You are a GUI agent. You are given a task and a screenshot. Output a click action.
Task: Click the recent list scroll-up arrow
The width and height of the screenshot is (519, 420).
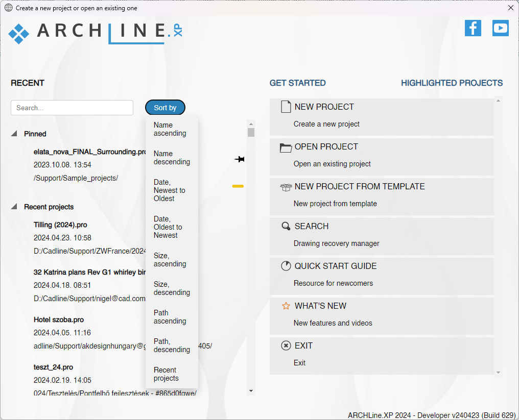point(251,123)
